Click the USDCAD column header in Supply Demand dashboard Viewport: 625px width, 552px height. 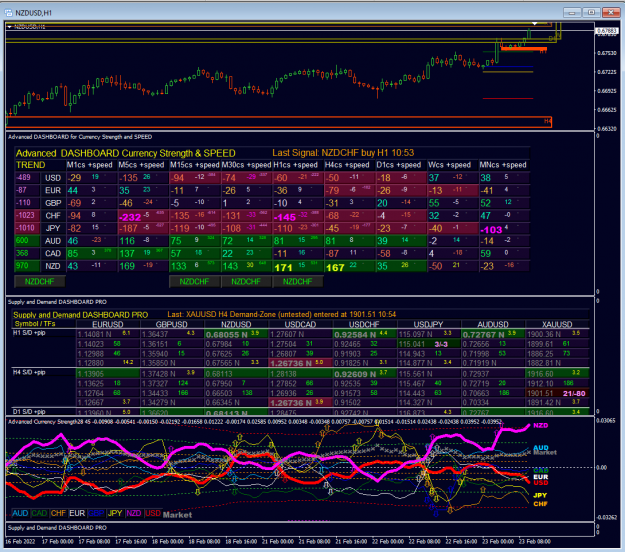pyautogui.click(x=301, y=324)
